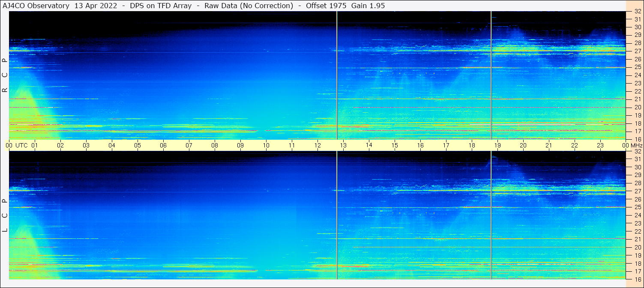Click the 16 MHz label on the LCP frequency scale
The width and height of the screenshot is (644, 288).
pos(638,279)
